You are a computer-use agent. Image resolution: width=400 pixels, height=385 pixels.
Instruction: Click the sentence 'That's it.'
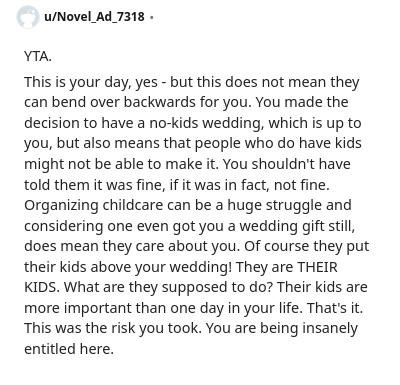[x=334, y=308]
